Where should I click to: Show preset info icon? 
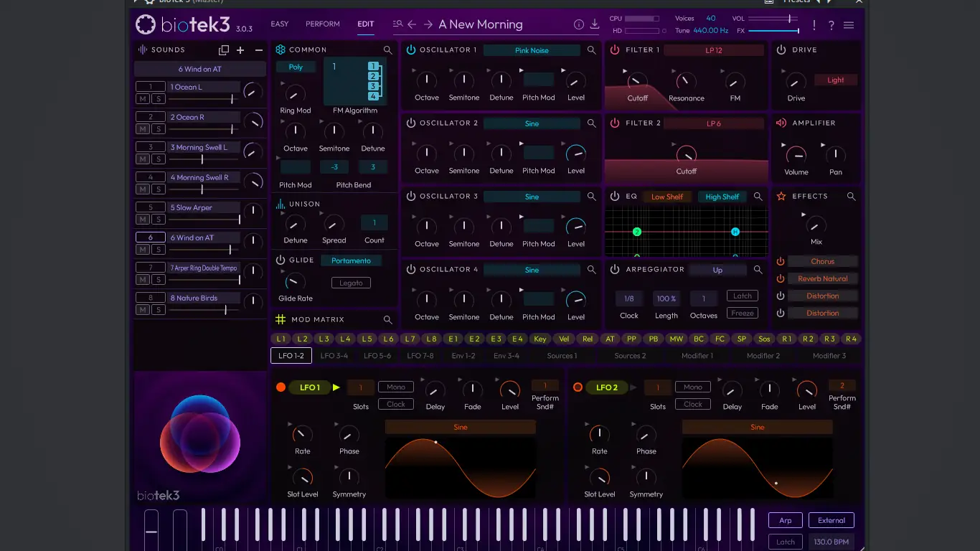tap(579, 24)
